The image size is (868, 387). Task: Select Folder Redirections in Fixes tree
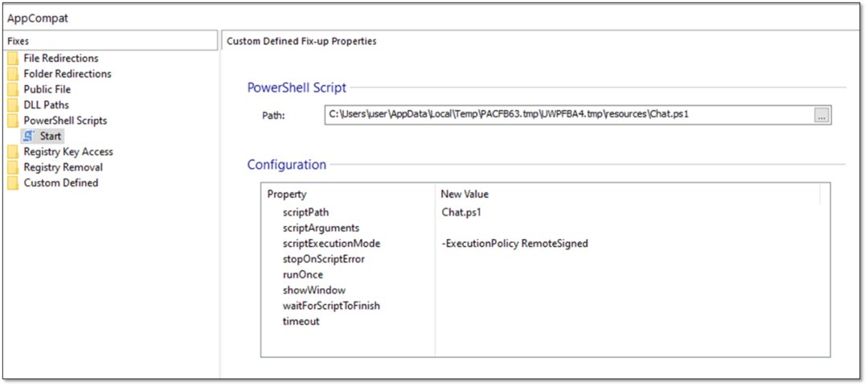(67, 74)
